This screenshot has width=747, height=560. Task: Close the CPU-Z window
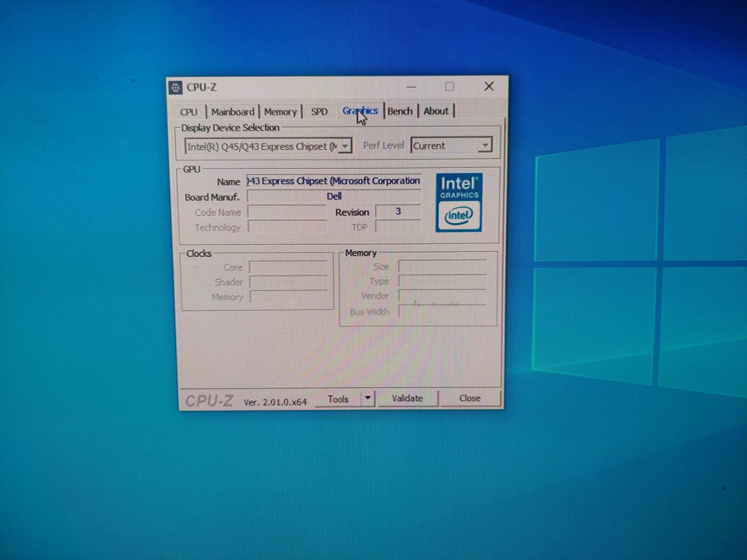coord(489,86)
